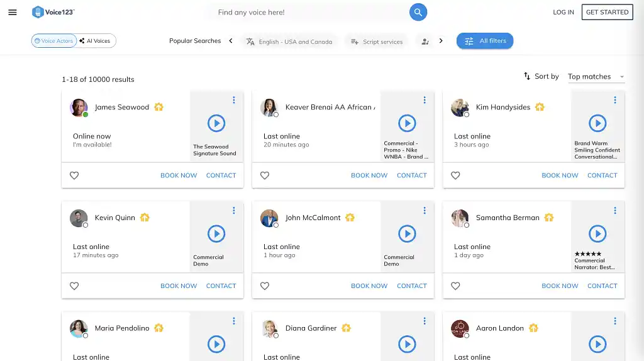The image size is (644, 361).
Task: Open the All filters panel
Action: pos(485,41)
